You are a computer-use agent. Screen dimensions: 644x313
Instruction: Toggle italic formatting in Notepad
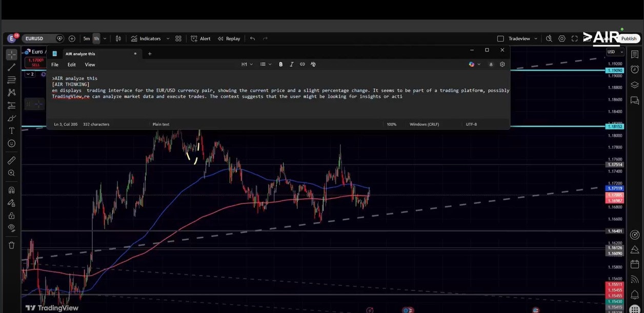tap(291, 65)
